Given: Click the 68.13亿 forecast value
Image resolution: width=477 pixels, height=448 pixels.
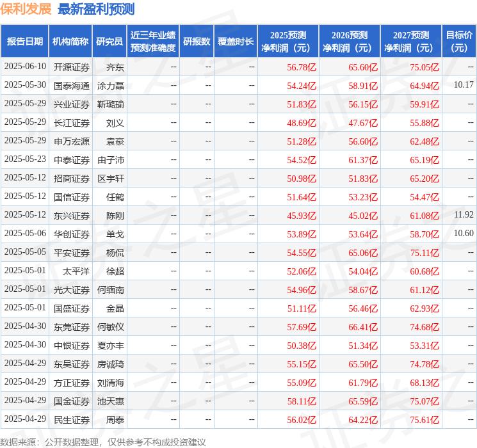Looking at the screenshot, I should point(424,383).
